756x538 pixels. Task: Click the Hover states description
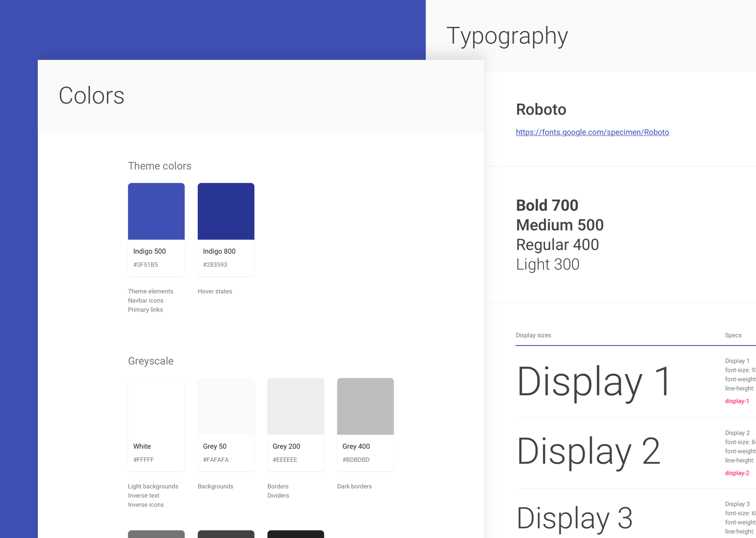pyautogui.click(x=215, y=291)
